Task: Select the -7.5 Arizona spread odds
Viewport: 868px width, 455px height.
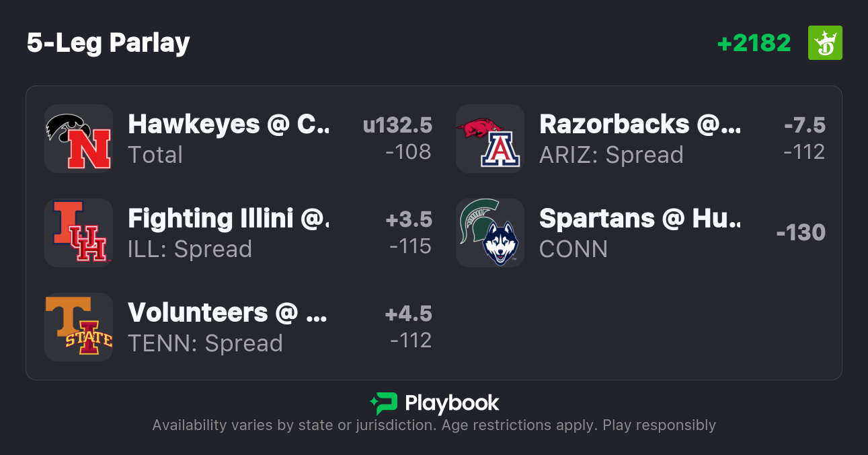Action: click(x=804, y=125)
